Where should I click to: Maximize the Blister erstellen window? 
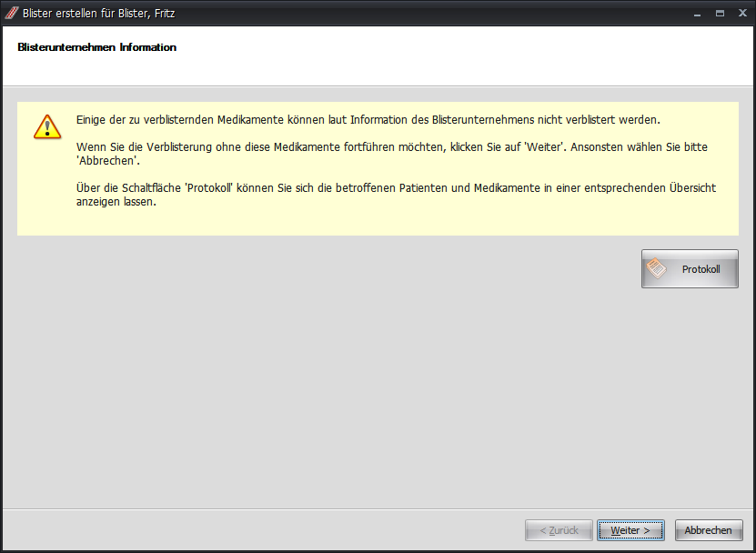[720, 14]
